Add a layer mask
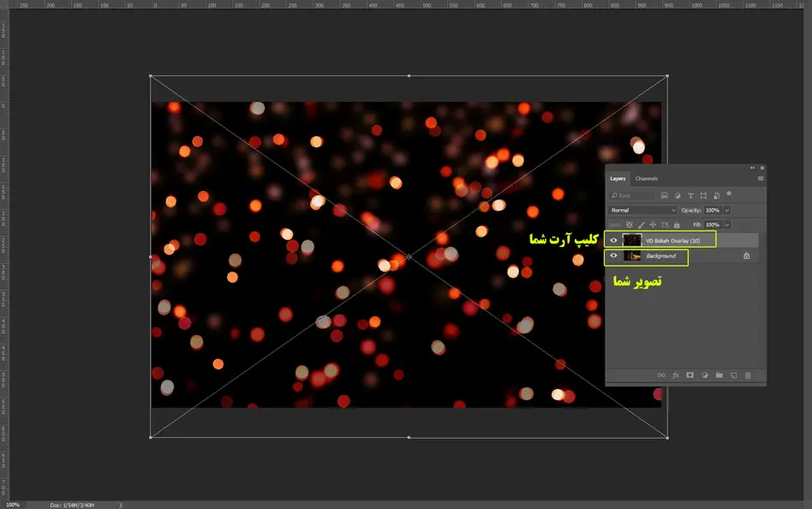 (690, 375)
